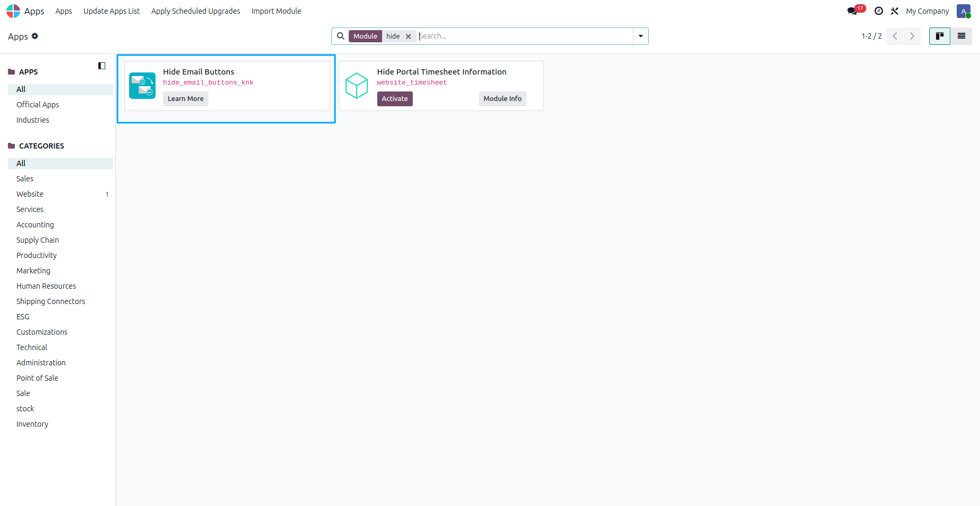Viewport: 980px width, 506px height.
Task: Open Module Info for website_timesheet
Action: point(503,99)
